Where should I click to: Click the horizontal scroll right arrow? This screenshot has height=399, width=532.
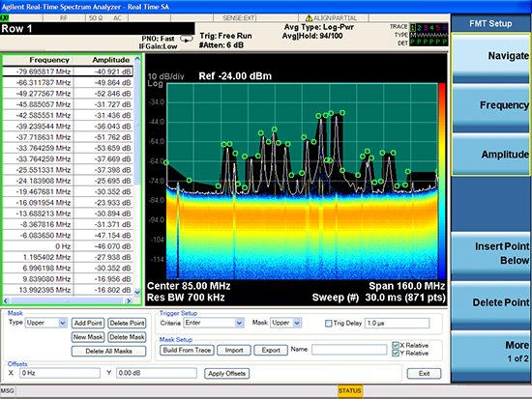[x=129, y=300]
